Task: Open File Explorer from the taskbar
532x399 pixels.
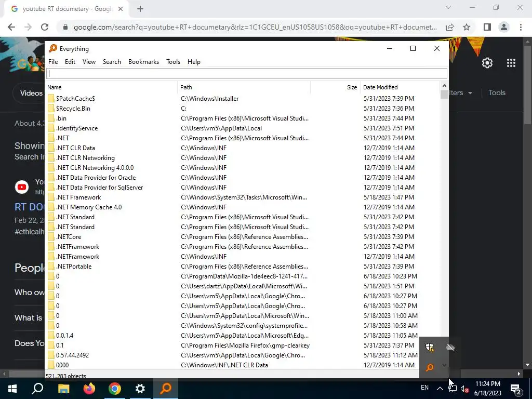Action: [63, 389]
